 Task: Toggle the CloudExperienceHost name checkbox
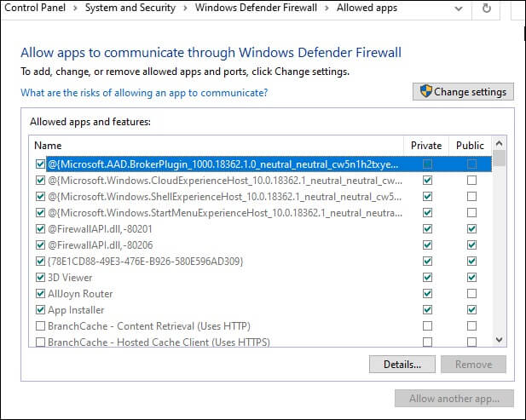pyautogui.click(x=40, y=181)
